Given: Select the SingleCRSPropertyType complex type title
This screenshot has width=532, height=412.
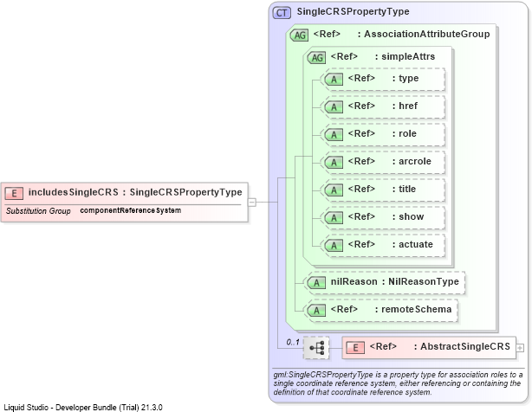Looking at the screenshot, I should [x=353, y=11].
